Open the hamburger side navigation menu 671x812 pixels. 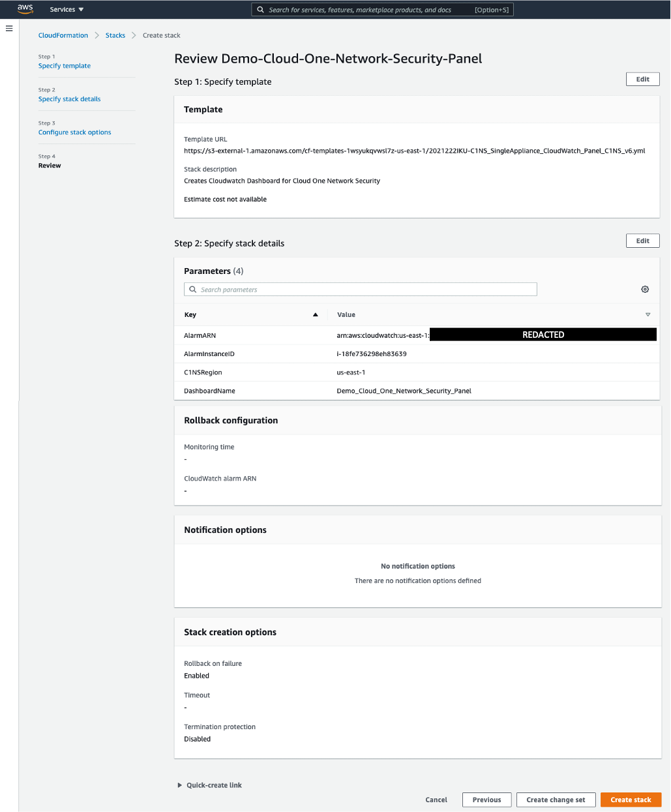tap(9, 29)
